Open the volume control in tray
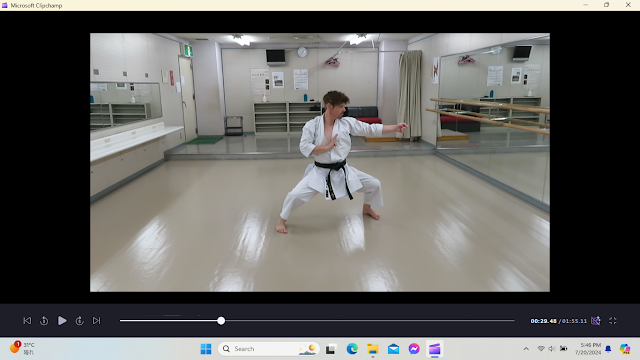This screenshot has width=640, height=360. click(552, 349)
